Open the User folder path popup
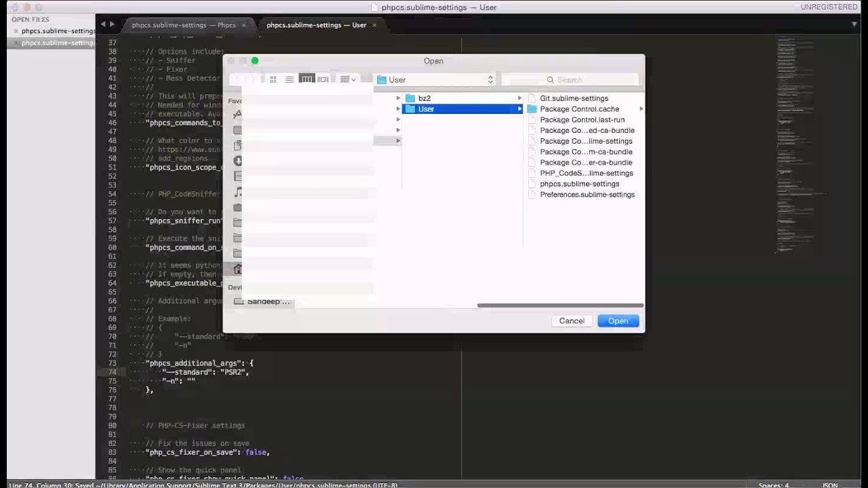This screenshot has height=488, width=868. pyautogui.click(x=435, y=80)
